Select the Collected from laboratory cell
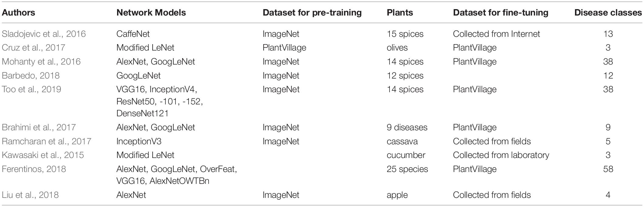 501,155
